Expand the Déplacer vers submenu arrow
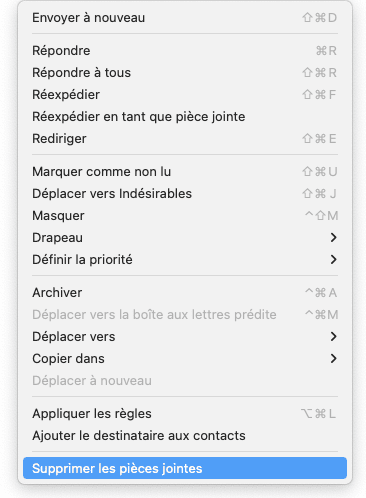Image resolution: width=366 pixels, height=498 pixels. pos(333,337)
